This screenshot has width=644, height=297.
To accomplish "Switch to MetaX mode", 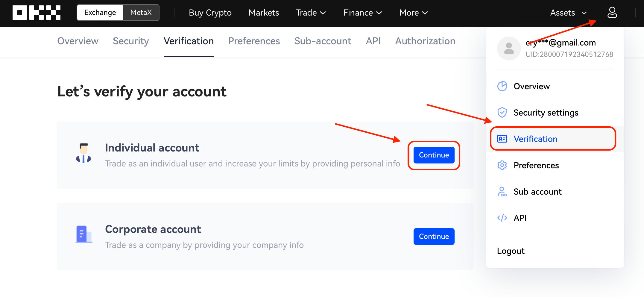I will [141, 13].
